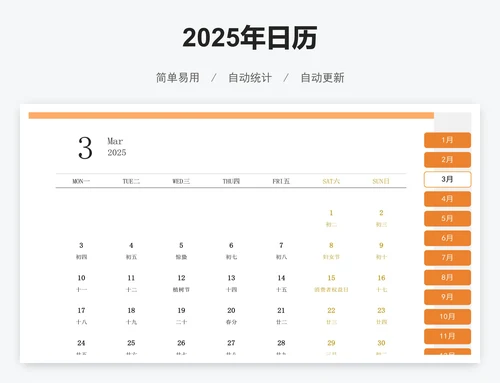Select date 9 in the calendar
Screen dimensions: 500x383
(381, 245)
